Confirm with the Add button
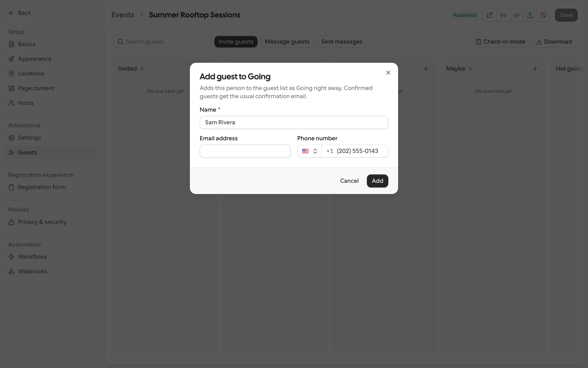588x368 pixels. tap(377, 181)
